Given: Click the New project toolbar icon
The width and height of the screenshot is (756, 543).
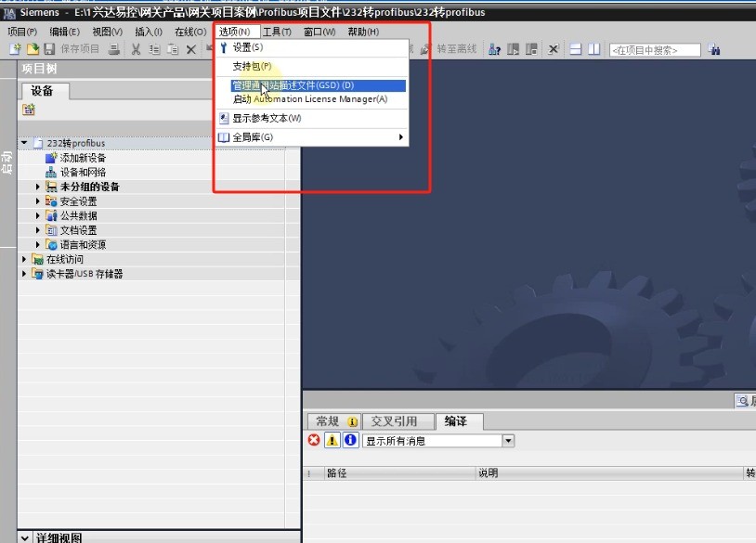Looking at the screenshot, I should [16, 48].
